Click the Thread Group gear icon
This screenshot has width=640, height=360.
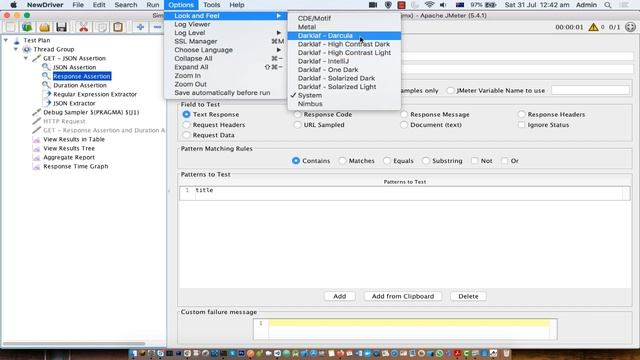[x=27, y=49]
